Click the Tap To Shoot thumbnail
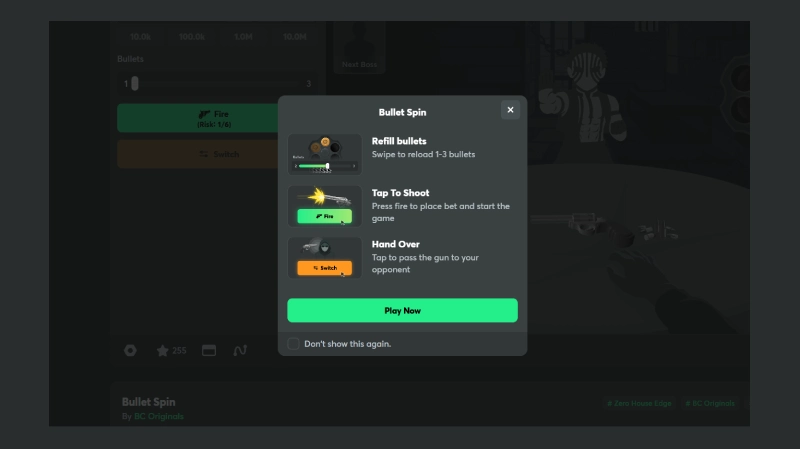Viewport: 800px width, 449px height. pos(324,206)
